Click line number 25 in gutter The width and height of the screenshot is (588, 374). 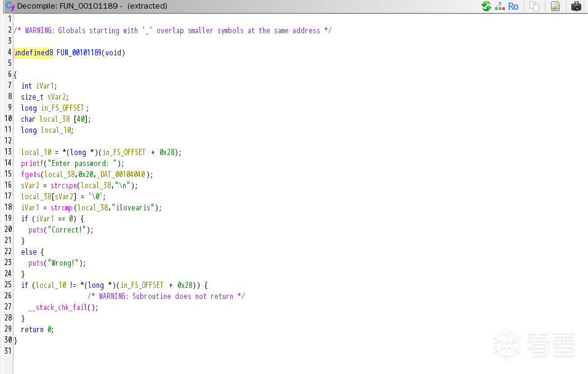[x=8, y=284]
